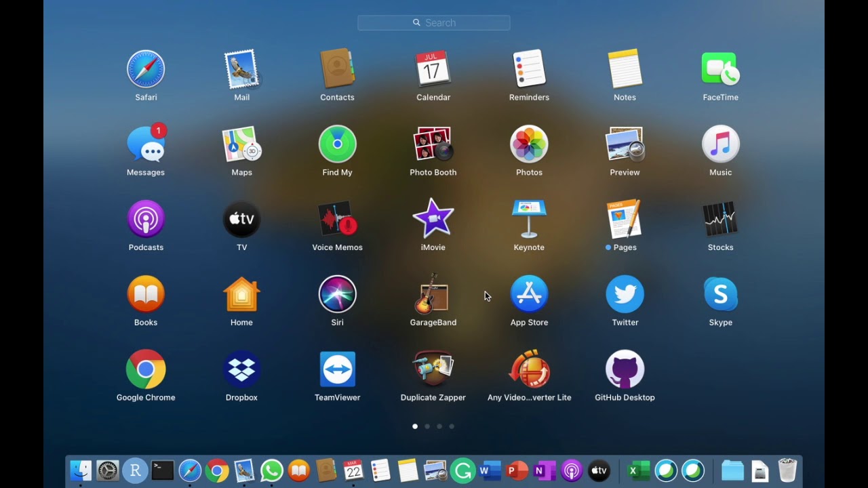Launch Excel from the Dock
The image size is (868, 488).
point(638,470)
